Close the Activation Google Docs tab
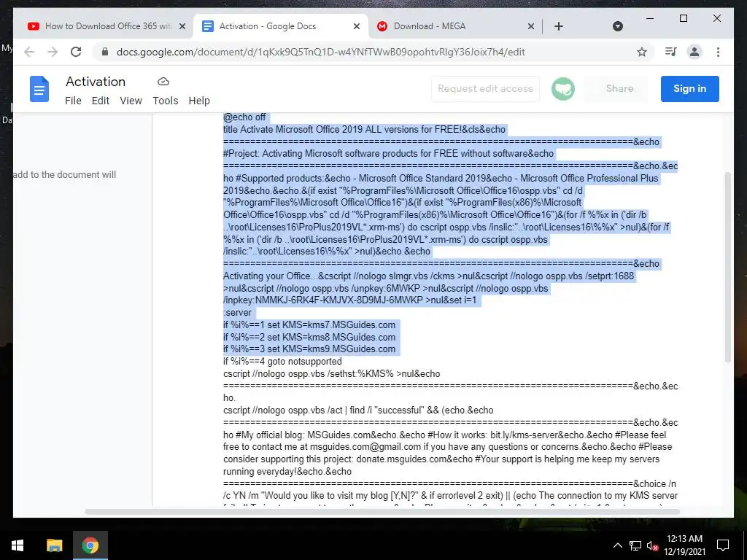Screen dimensions: 747x560 [x=356, y=26]
